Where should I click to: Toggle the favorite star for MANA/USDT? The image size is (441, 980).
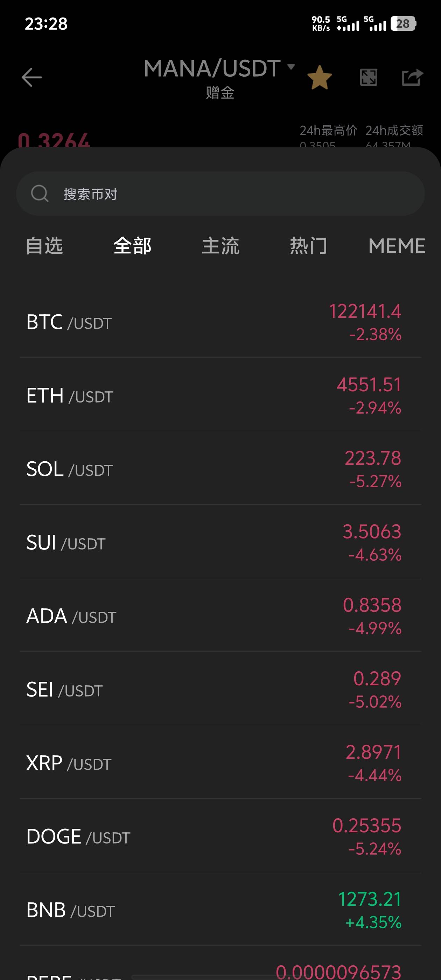pyautogui.click(x=319, y=77)
